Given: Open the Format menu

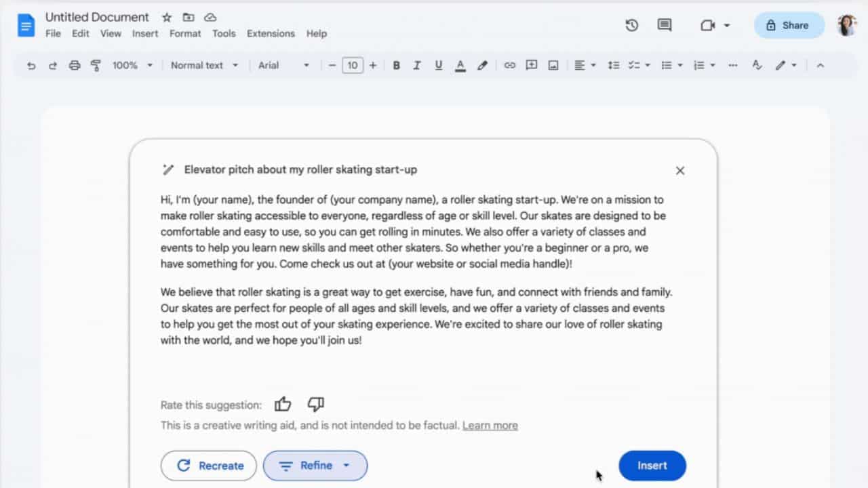Looking at the screenshot, I should pos(184,33).
